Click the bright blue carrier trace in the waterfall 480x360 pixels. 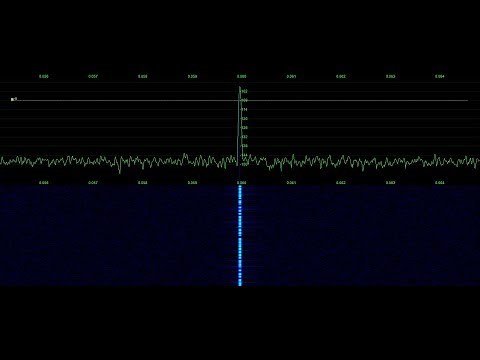[240, 236]
